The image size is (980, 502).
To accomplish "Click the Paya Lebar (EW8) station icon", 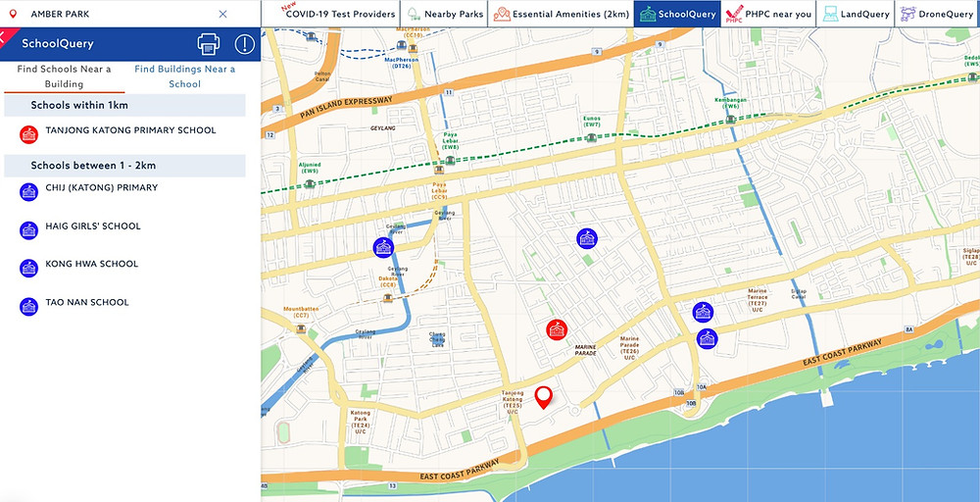I will click(x=450, y=161).
